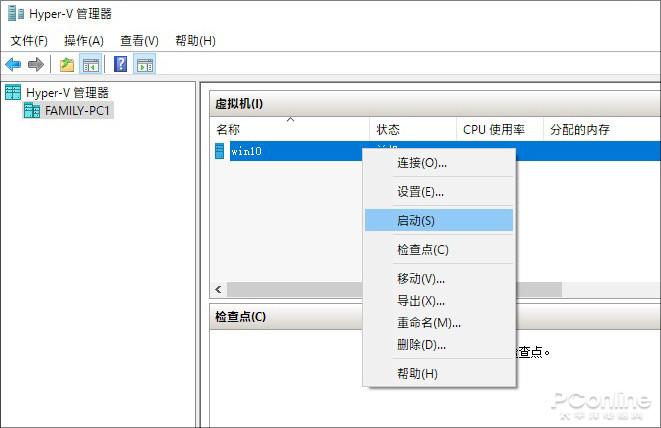
Task: Sort by the 名称 column header
Action: (228, 130)
